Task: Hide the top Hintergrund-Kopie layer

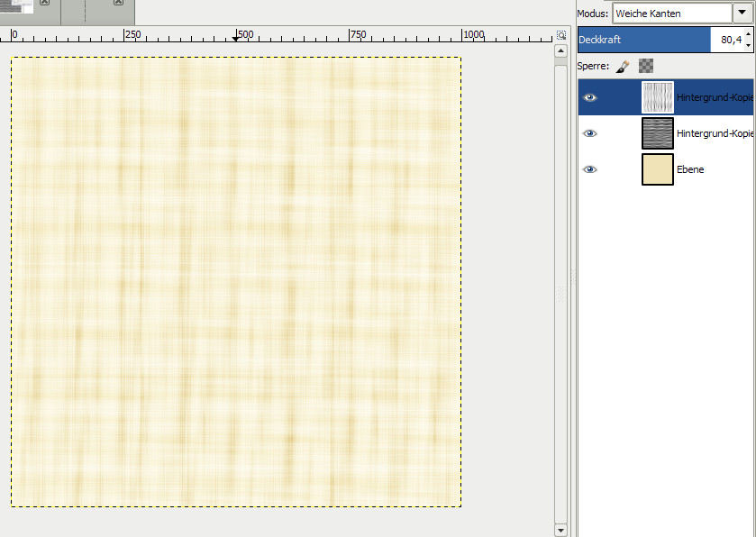Action: point(590,97)
